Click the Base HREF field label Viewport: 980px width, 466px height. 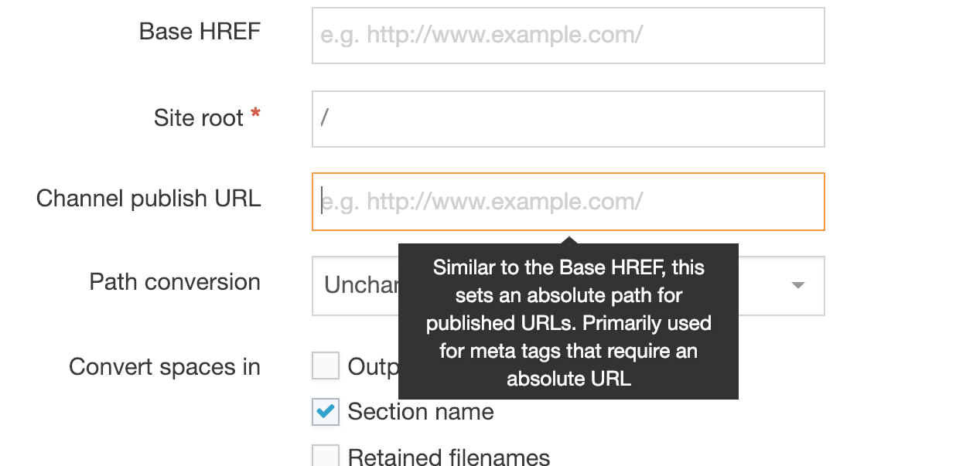click(x=200, y=32)
